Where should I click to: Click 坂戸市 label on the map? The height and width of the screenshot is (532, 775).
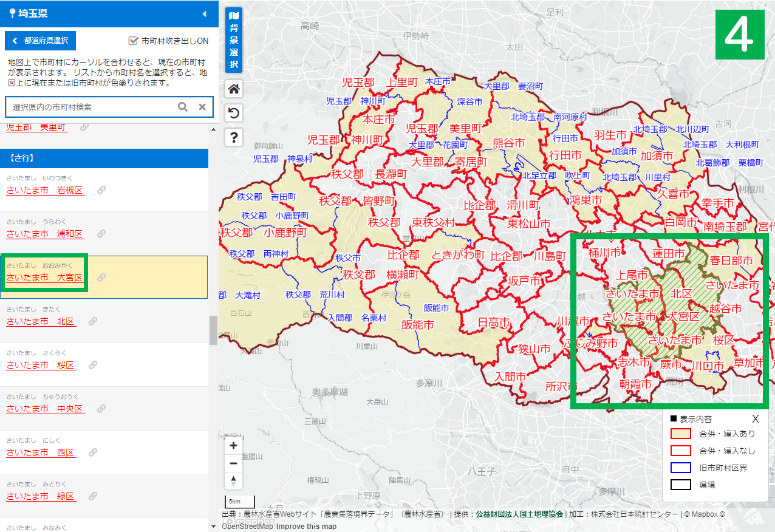[525, 281]
